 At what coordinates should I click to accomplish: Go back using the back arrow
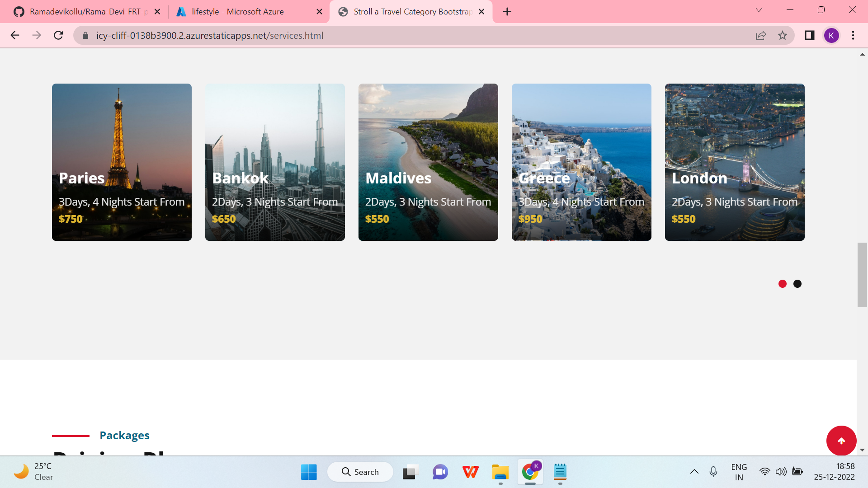tap(15, 35)
